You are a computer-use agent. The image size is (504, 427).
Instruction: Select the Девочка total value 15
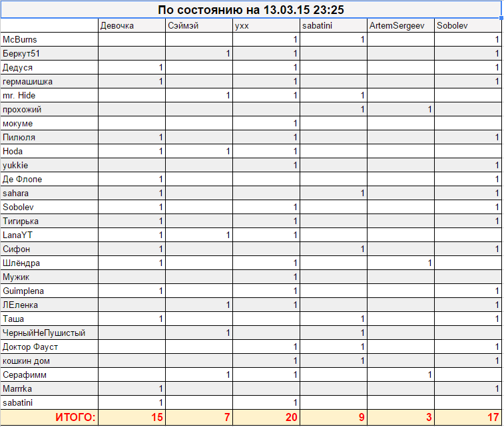[x=132, y=417]
